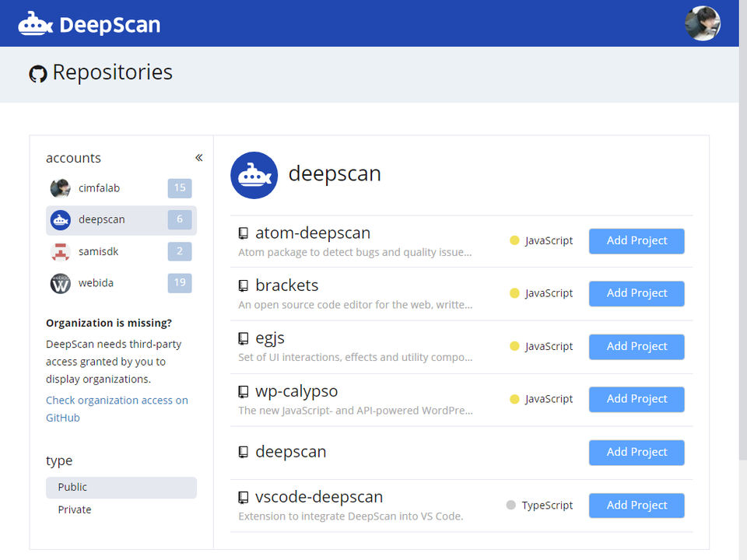
Task: Click yellow JavaScript dot for atom-deepscan
Action: (x=514, y=240)
